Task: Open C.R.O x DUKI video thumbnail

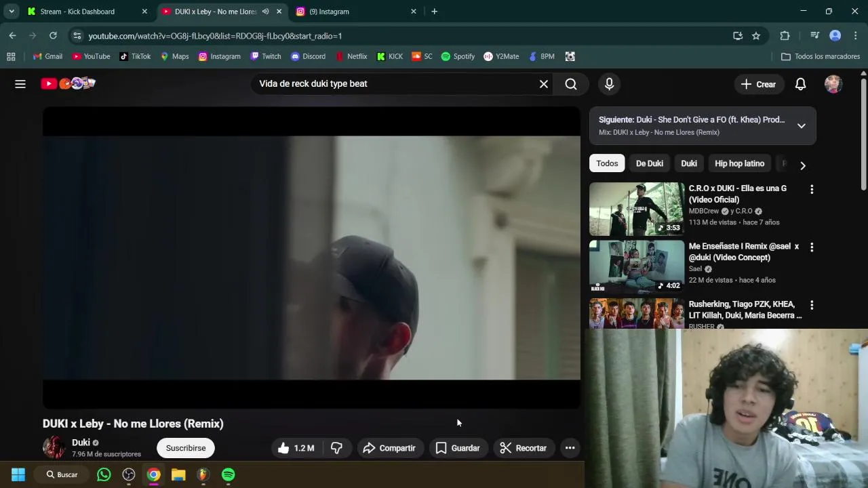Action: pos(637,209)
